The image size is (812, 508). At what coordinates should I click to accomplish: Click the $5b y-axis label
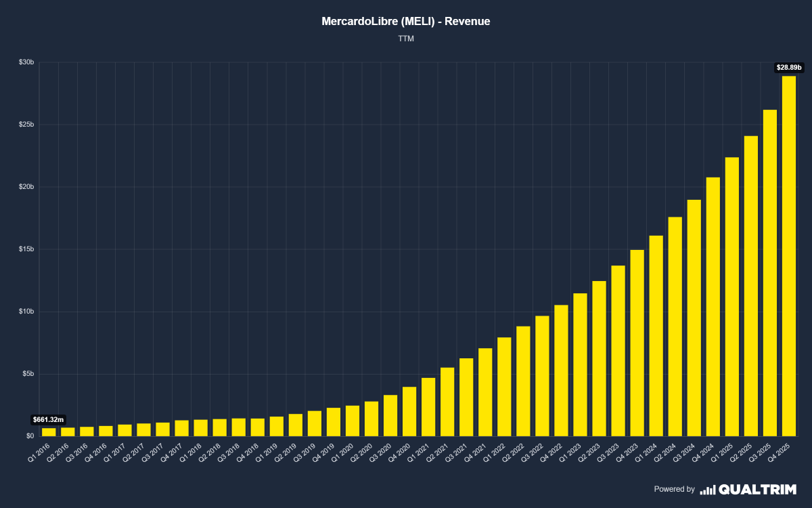pyautogui.click(x=29, y=374)
